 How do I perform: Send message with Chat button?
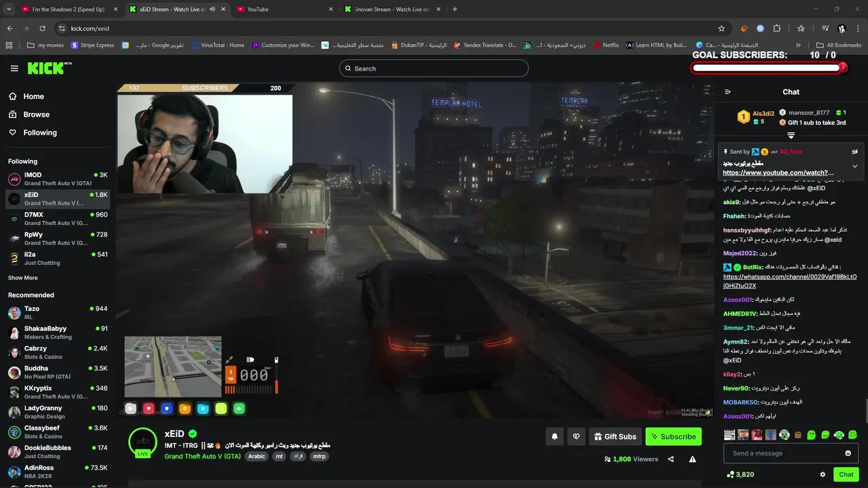846,474
